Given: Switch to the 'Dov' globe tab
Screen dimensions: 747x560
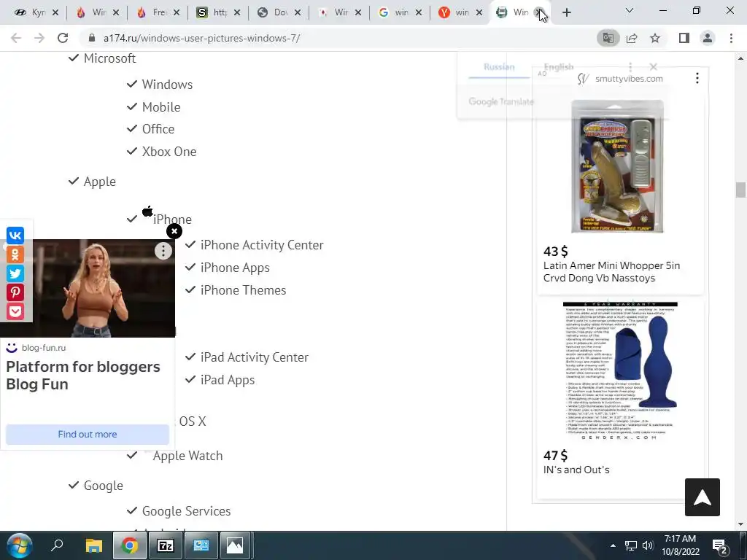Looking at the screenshot, I should [x=273, y=12].
